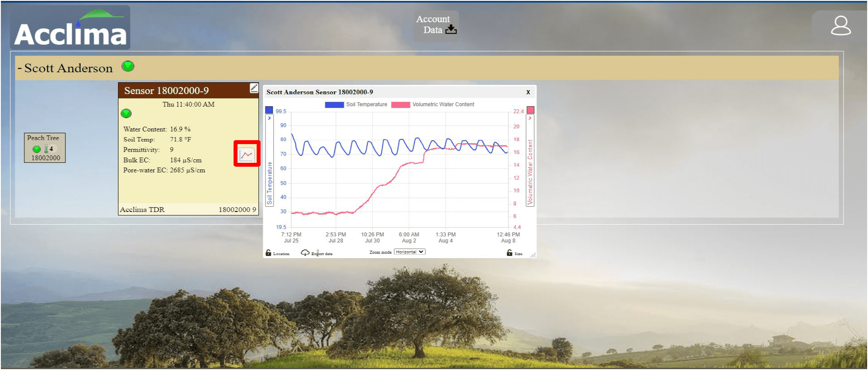Screen dimensions: 868x370
Task: Click the chart resize handle corner
Action: tap(533, 255)
